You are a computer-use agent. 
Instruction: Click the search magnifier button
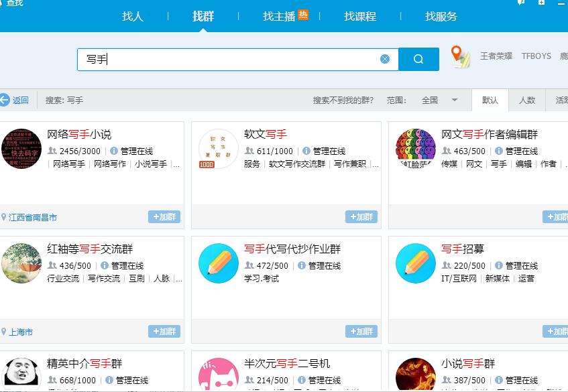click(x=418, y=59)
